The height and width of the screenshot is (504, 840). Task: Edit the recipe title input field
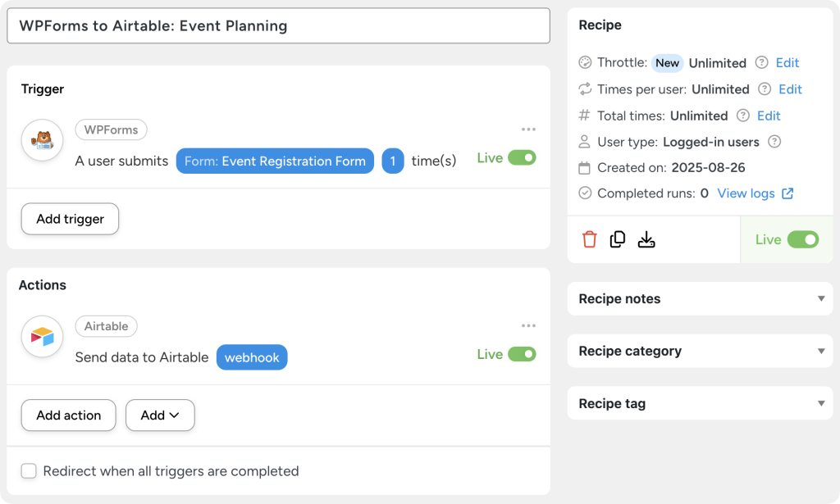279,25
